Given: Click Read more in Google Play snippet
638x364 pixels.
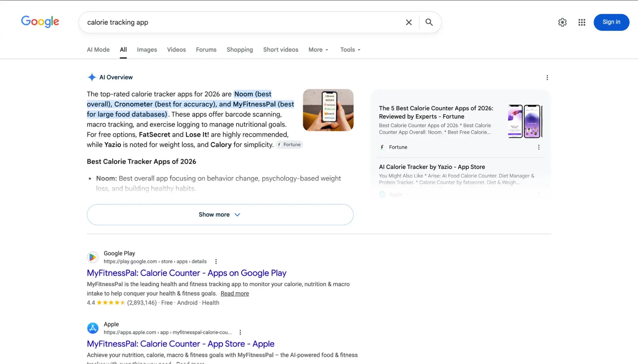Looking at the screenshot, I should click(235, 293).
